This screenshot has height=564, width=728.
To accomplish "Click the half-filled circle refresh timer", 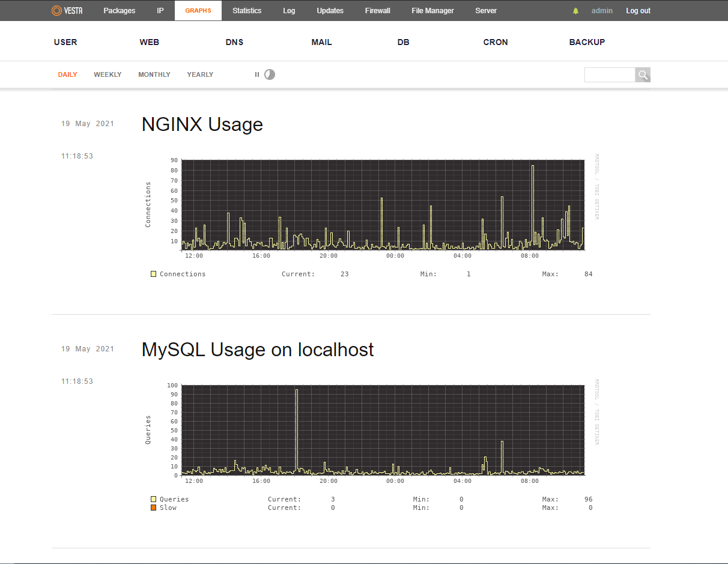I will click(x=270, y=74).
